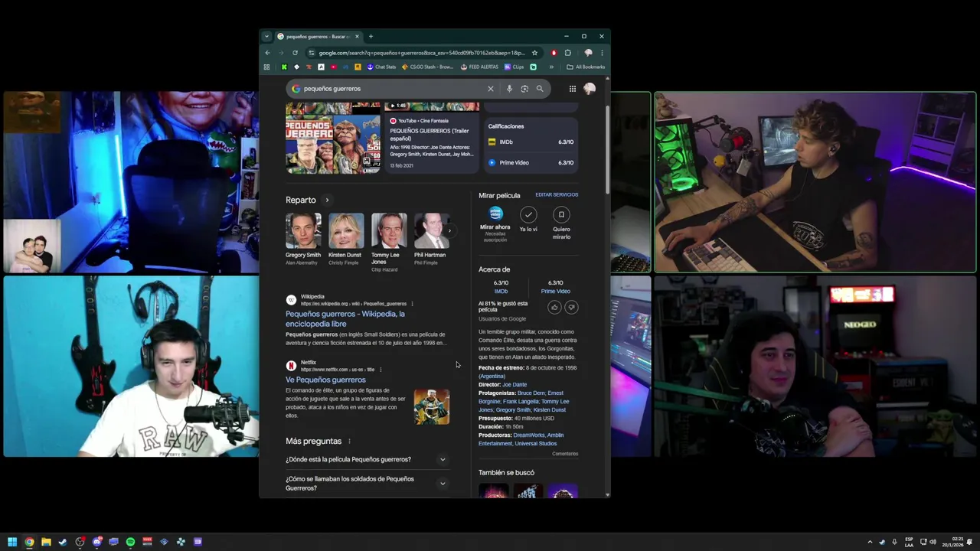The width and height of the screenshot is (980, 551).
Task: Switch to the 'pequeños guerreros' browser tab
Action: (318, 36)
